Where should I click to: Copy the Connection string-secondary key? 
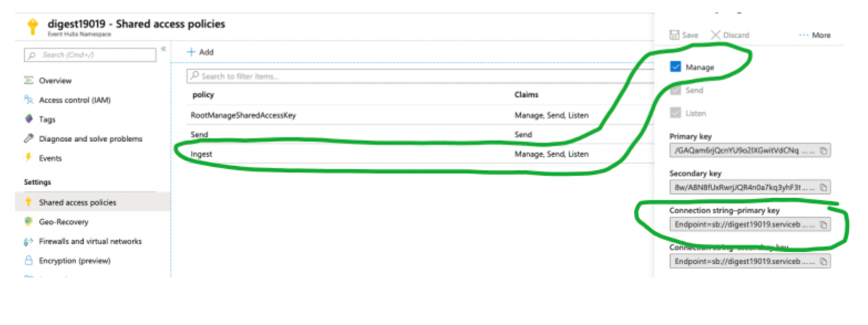(x=823, y=261)
